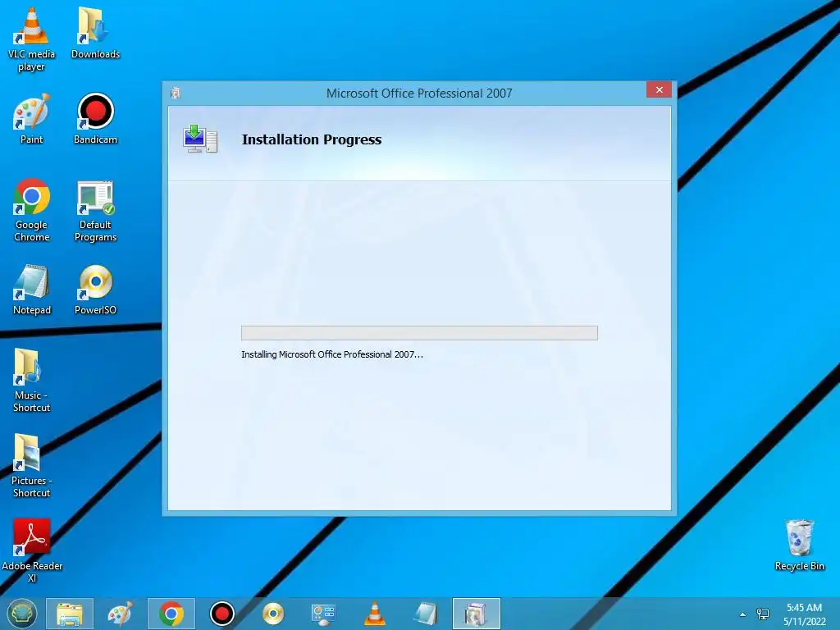Switch to Chrome in the taskbar
The height and width of the screenshot is (630, 840).
click(171, 614)
